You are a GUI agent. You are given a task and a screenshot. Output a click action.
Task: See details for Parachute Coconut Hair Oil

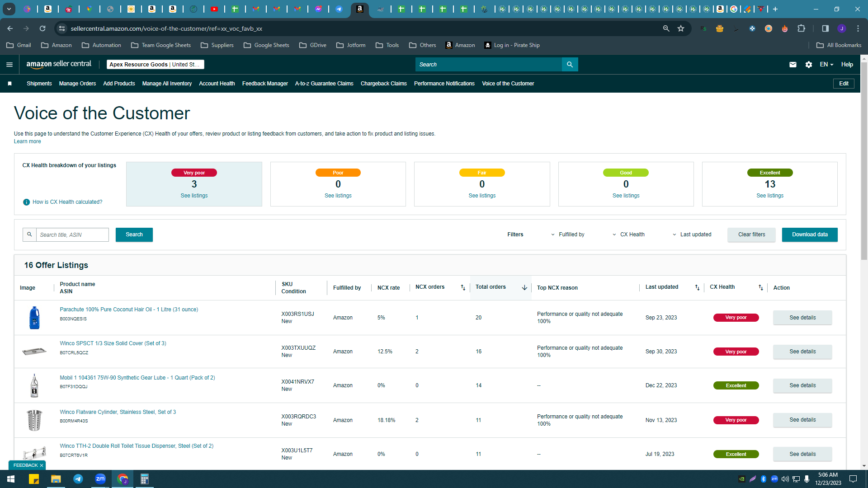coord(802,318)
